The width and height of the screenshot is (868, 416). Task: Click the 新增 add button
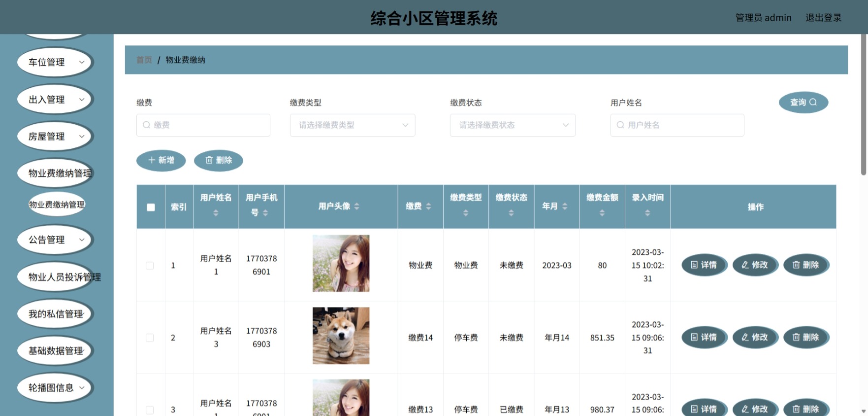[161, 161]
